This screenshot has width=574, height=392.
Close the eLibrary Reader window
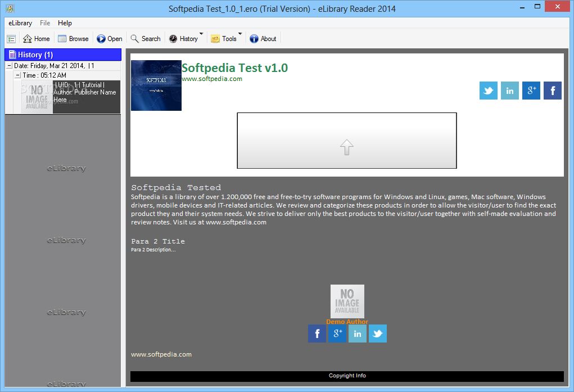[558, 7]
